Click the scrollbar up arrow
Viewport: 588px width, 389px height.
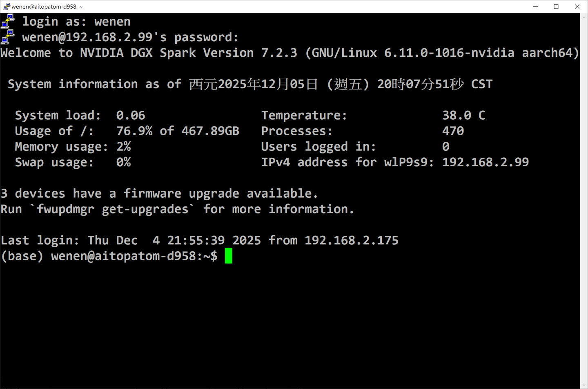[x=584, y=17]
